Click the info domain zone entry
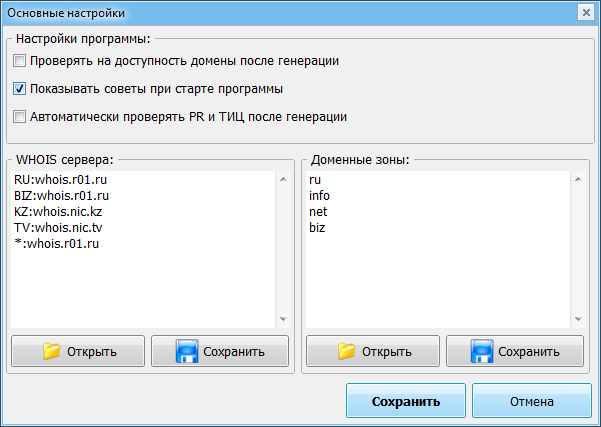The width and height of the screenshot is (601, 427). [x=319, y=196]
